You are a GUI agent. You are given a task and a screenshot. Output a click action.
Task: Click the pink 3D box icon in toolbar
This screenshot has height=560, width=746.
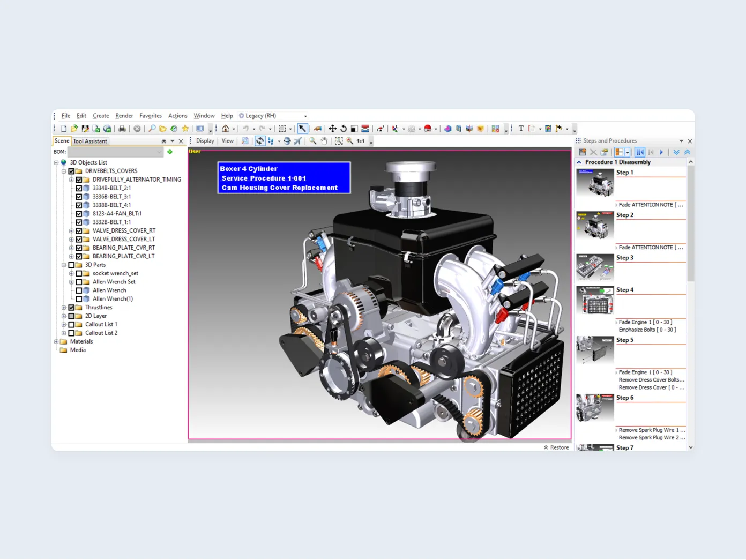[x=447, y=129]
